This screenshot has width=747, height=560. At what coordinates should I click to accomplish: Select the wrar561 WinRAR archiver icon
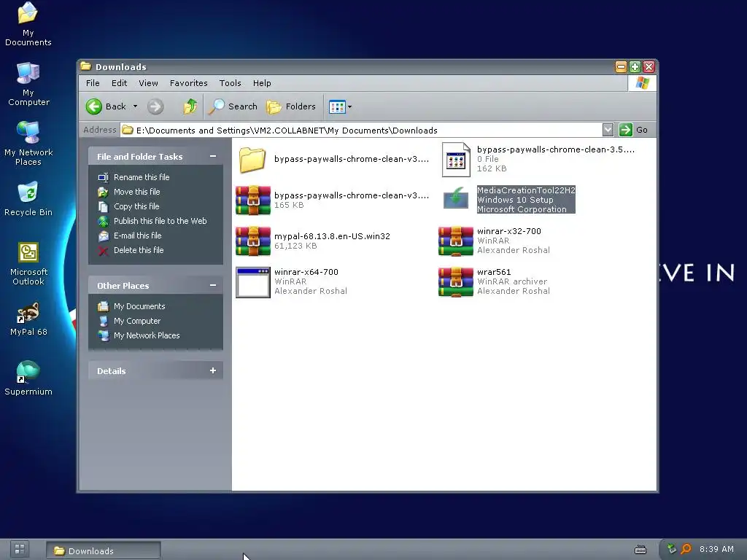point(456,282)
